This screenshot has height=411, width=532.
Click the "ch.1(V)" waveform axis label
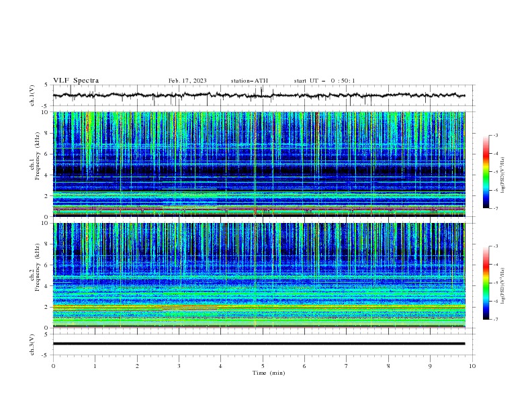pos(32,95)
